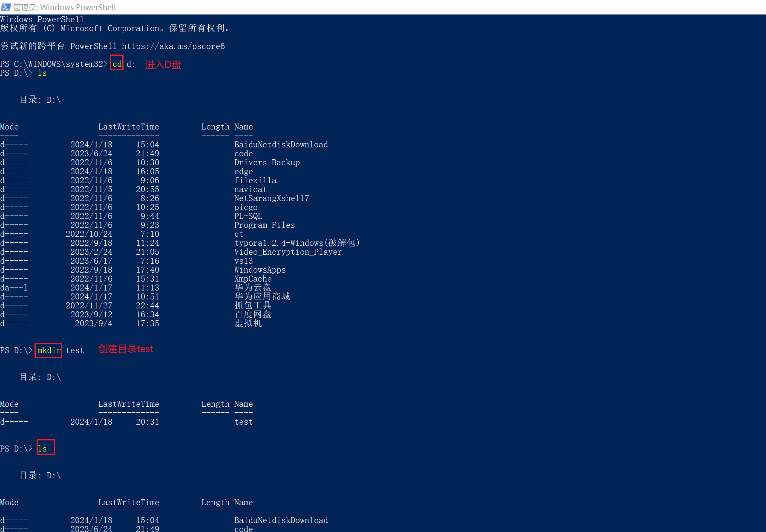Select the '抓包工具' folder name
Image resolution: width=766 pixels, height=532 pixels.
[253, 305]
